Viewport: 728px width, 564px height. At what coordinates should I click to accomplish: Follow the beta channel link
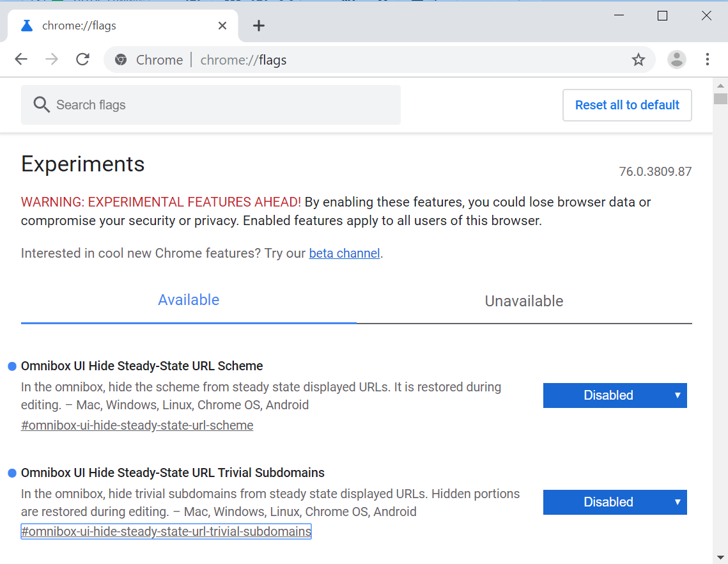(x=345, y=253)
